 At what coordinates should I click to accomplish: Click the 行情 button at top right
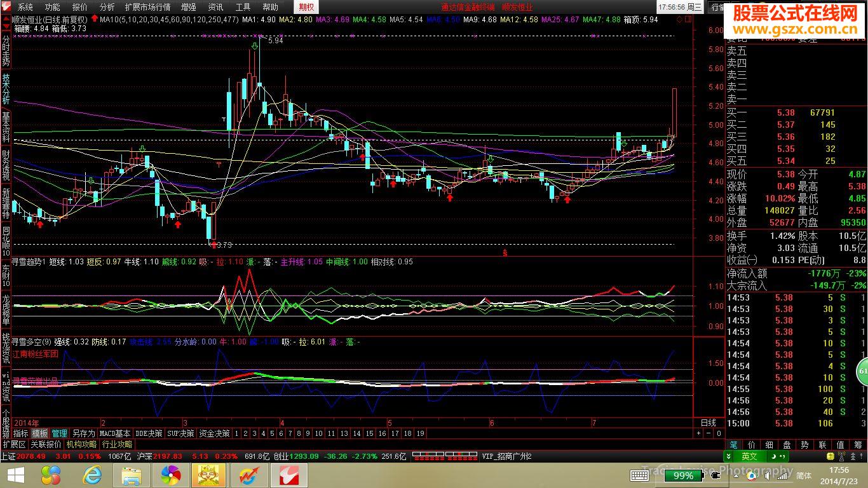tap(717, 7)
